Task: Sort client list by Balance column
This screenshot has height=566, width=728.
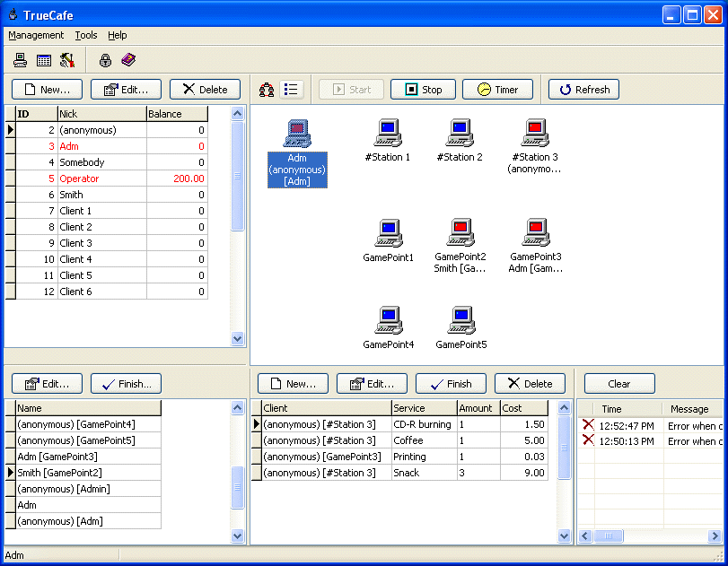Action: [177, 114]
